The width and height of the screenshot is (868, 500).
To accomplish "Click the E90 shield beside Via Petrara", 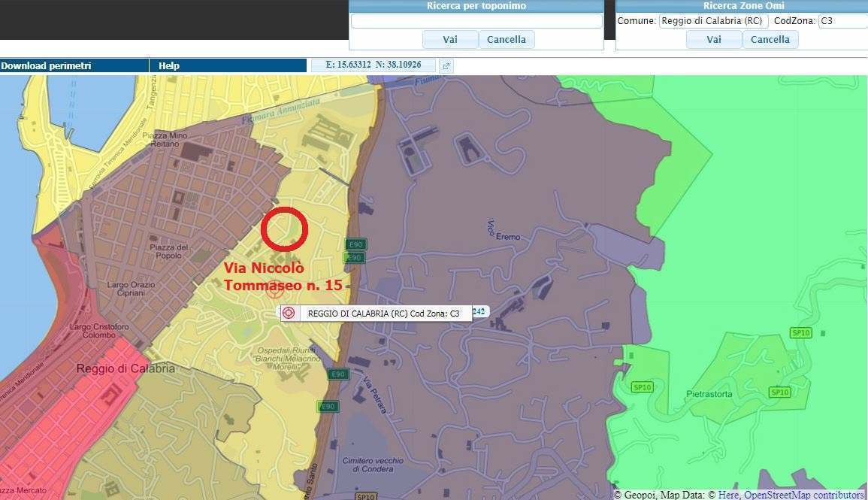I will click(x=338, y=374).
